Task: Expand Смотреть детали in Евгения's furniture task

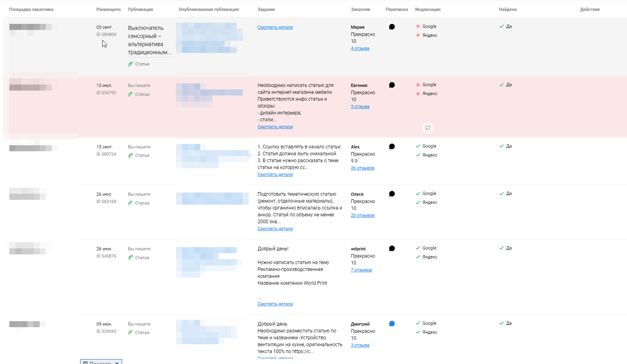Action: point(275,127)
